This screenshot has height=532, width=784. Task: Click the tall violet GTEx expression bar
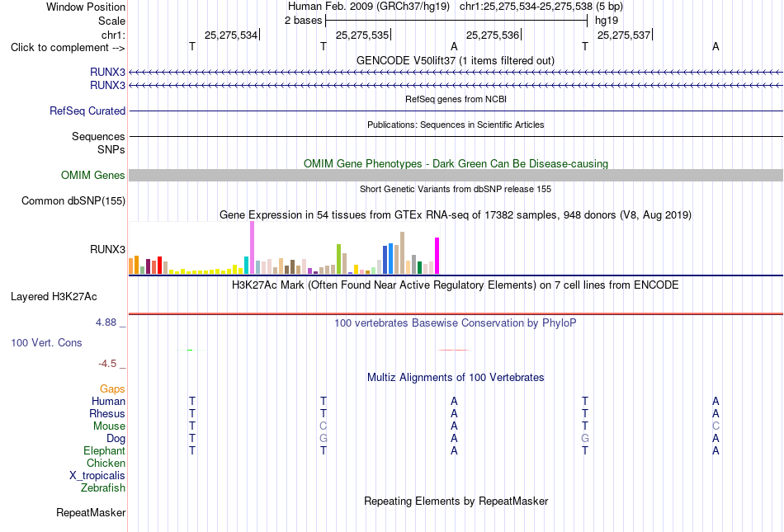point(252,247)
